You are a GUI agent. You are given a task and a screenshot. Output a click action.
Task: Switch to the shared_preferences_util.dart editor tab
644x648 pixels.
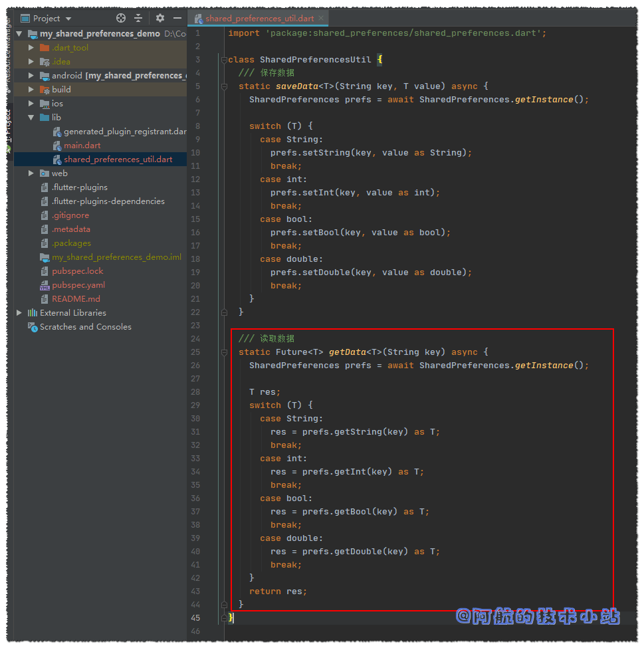[x=258, y=18]
